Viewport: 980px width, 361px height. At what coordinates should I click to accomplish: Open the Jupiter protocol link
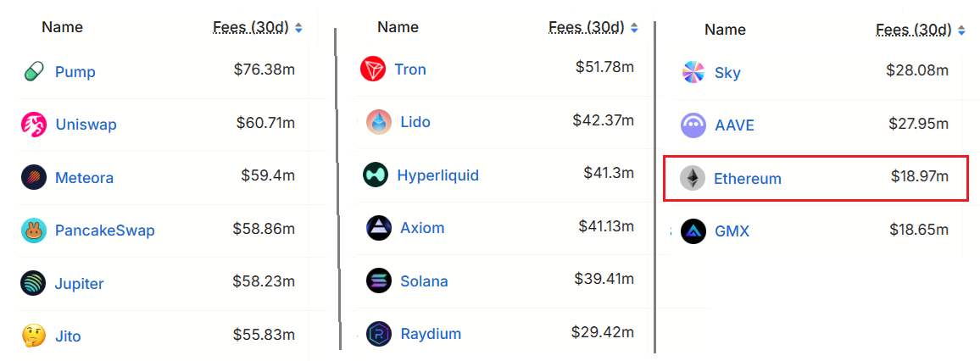pyautogui.click(x=80, y=284)
